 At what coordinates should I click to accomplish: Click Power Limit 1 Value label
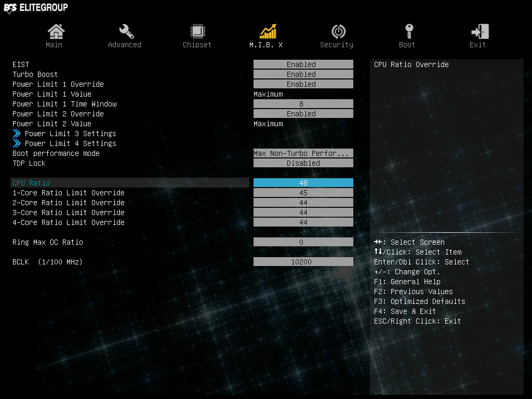click(52, 94)
